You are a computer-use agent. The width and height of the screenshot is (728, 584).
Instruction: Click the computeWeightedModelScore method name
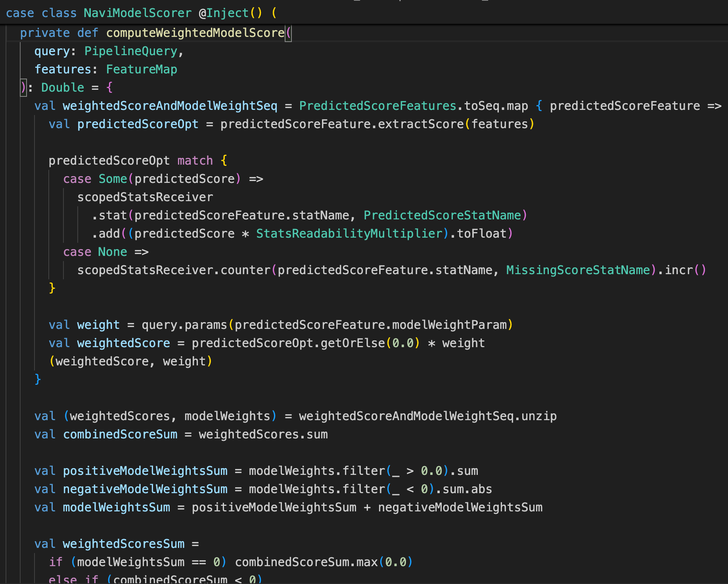click(x=195, y=33)
